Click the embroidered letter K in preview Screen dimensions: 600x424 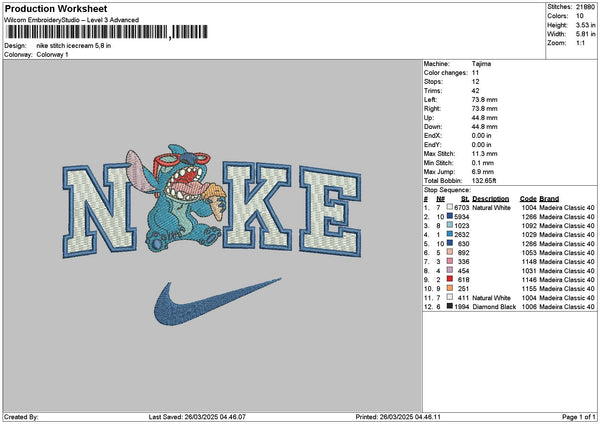pos(257,205)
